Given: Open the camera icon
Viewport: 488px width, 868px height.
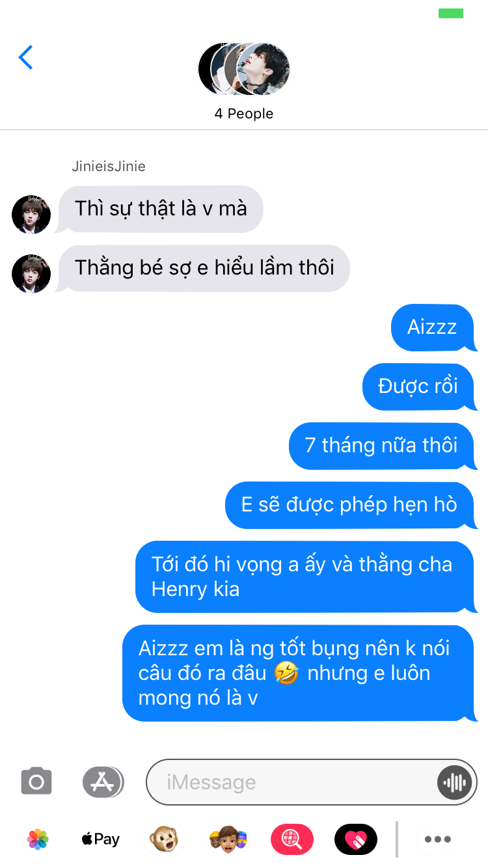Looking at the screenshot, I should [x=36, y=781].
